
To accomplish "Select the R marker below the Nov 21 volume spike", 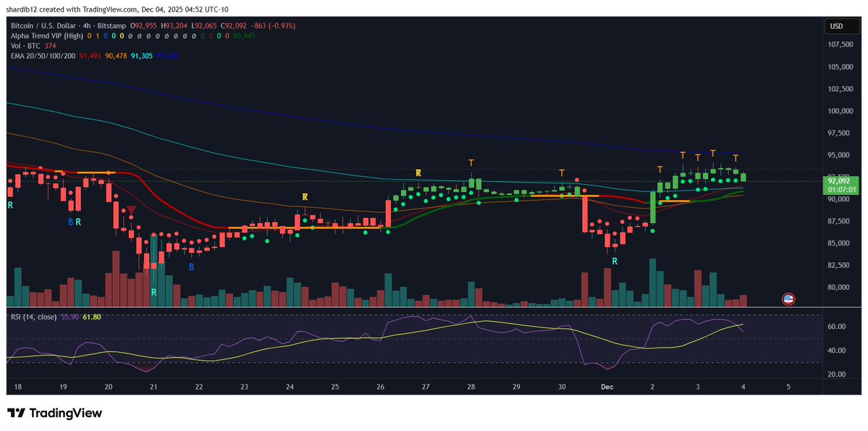I will point(154,292).
